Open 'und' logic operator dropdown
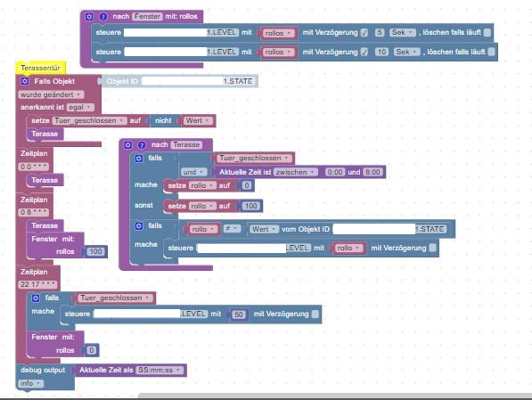Screen dimensions: 532x400 click(193, 172)
